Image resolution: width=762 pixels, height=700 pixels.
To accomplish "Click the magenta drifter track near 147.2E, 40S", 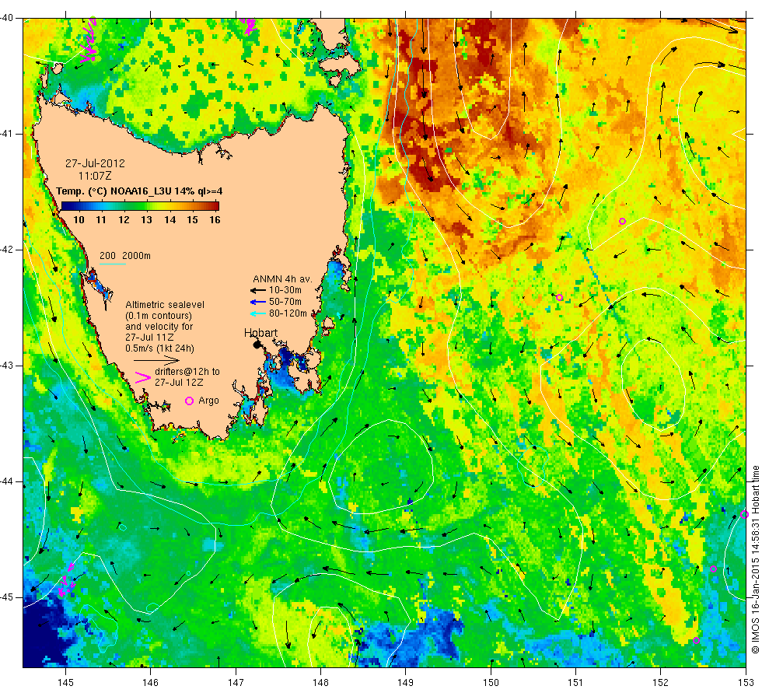I will [249, 26].
